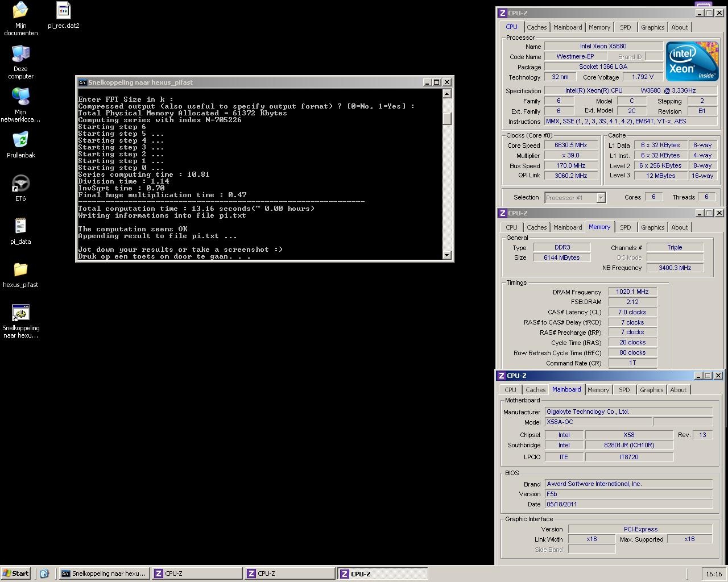
Task: Click the Cycle Time value '20 clocks'
Action: coord(632,342)
